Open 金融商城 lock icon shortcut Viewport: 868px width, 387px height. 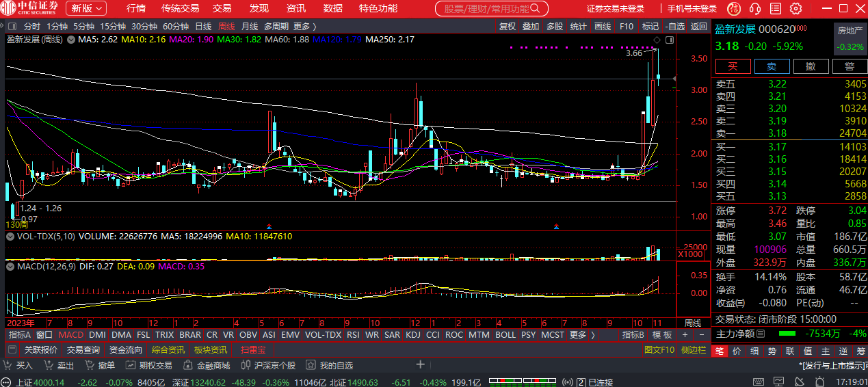click(x=207, y=366)
